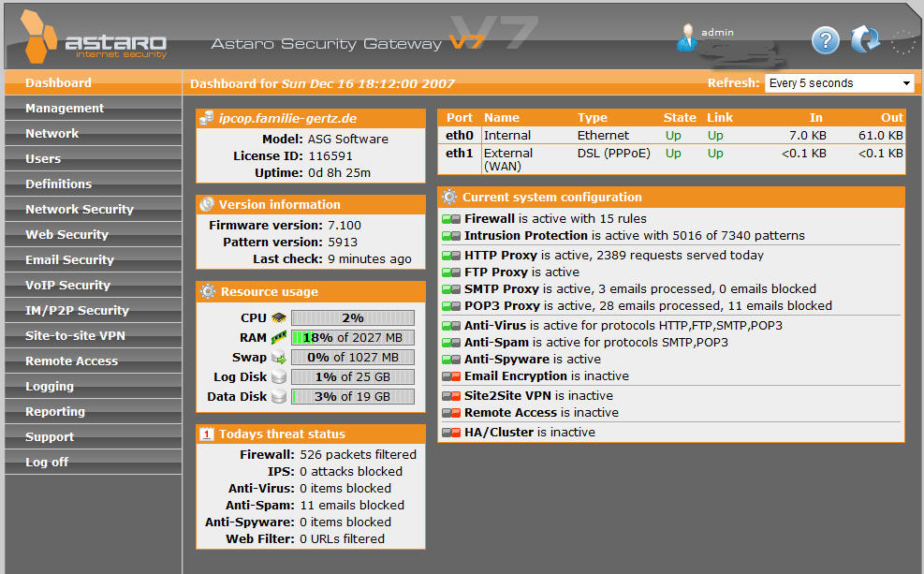Screen dimensions: 924x574
Task: Click the Anti-Spyware status indicator
Action: (x=451, y=360)
